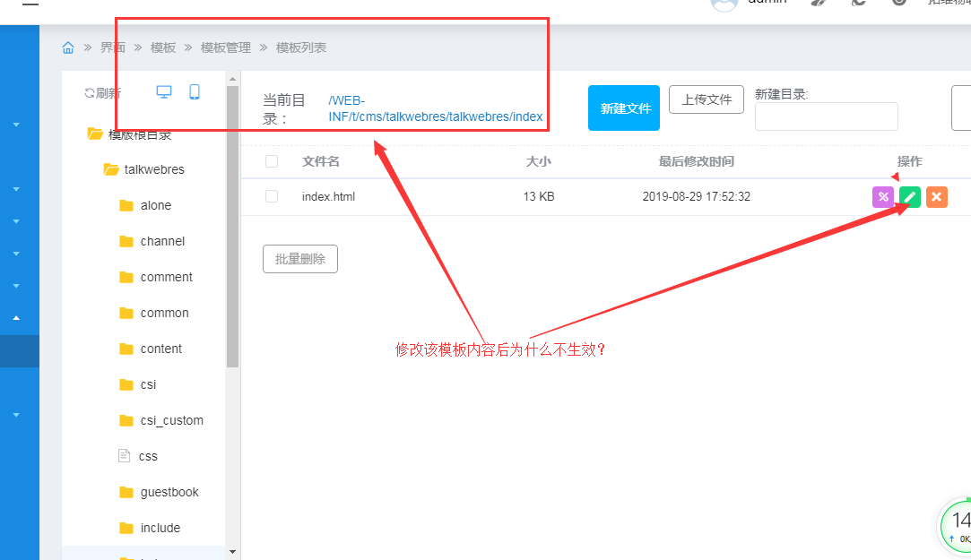
Task: Click the 文件名 column header
Action: click(x=320, y=161)
